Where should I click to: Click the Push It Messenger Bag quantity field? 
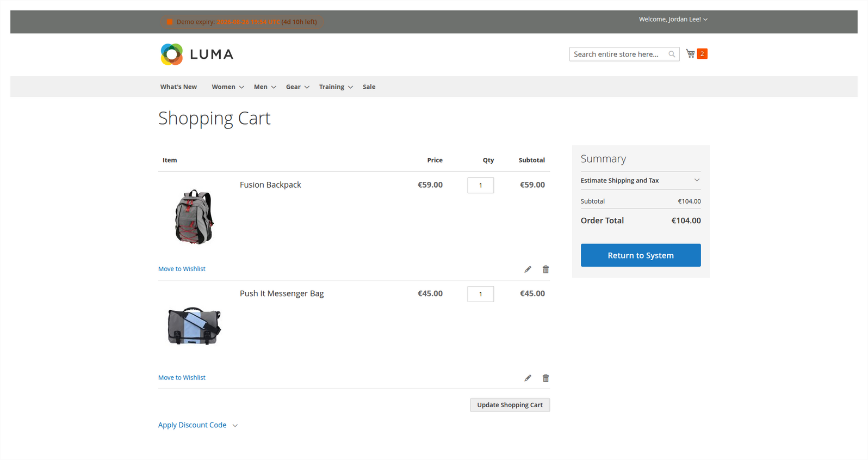coord(481,294)
